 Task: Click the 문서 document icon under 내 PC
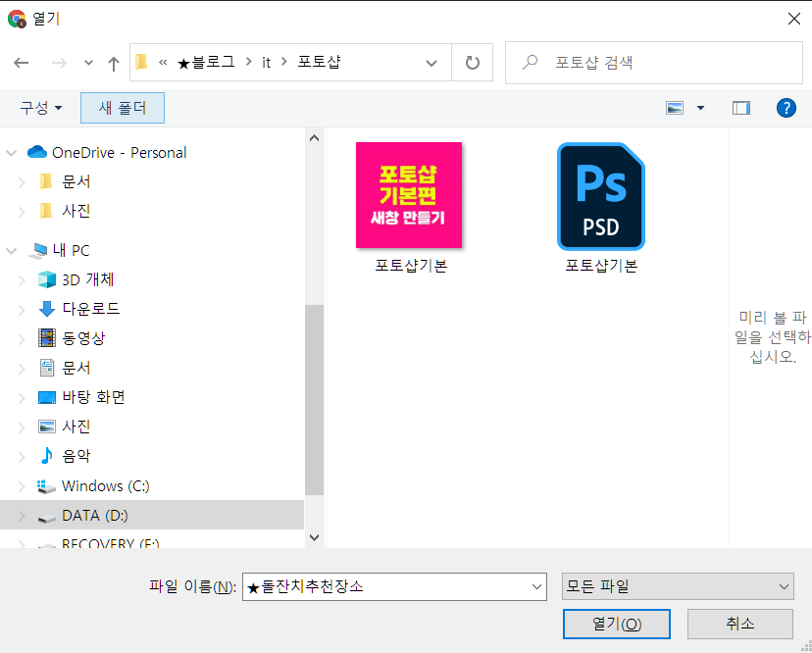(47, 368)
